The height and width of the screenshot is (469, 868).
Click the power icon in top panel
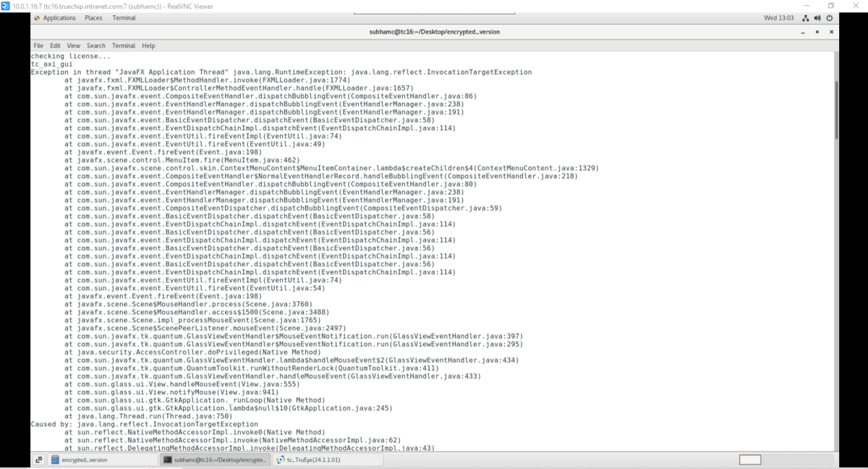830,18
